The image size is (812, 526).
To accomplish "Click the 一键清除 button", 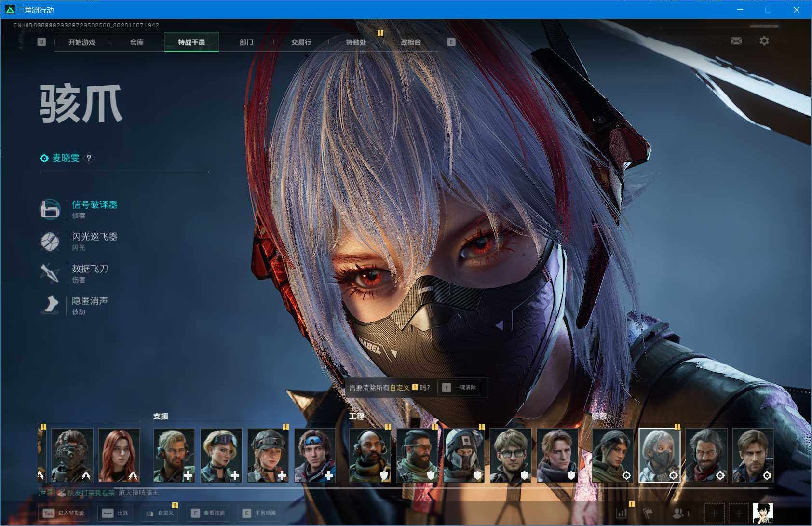I will 460,387.
